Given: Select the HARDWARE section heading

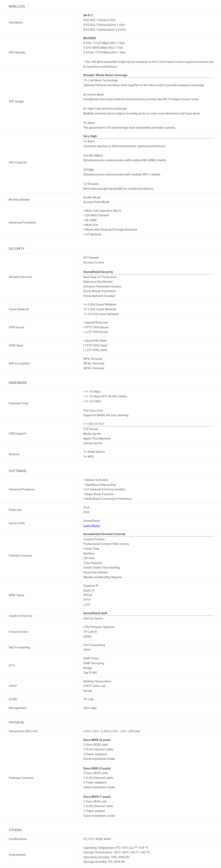Looking at the screenshot, I should (x=18, y=383).
